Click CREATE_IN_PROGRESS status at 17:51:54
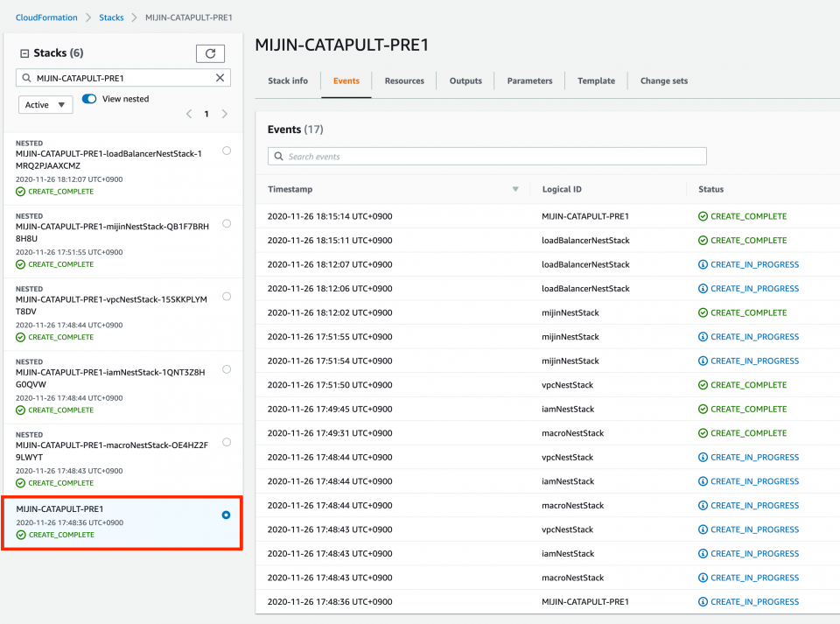 pos(749,361)
